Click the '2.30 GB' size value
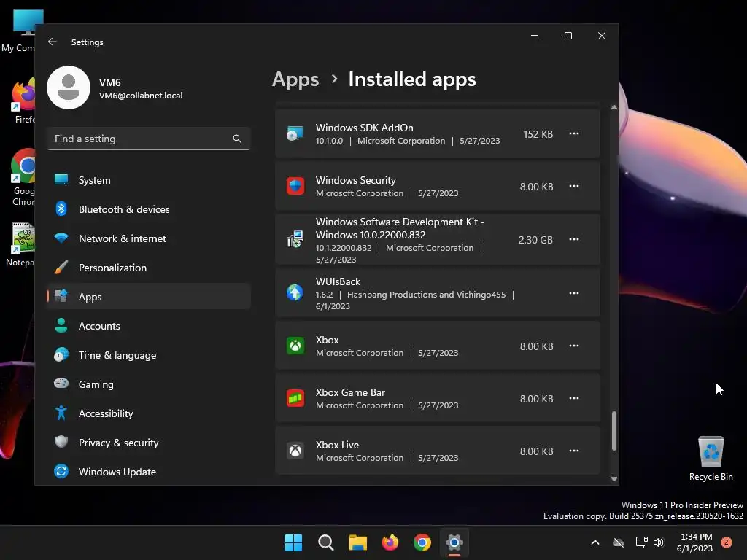The width and height of the screenshot is (747, 560). [x=535, y=239]
